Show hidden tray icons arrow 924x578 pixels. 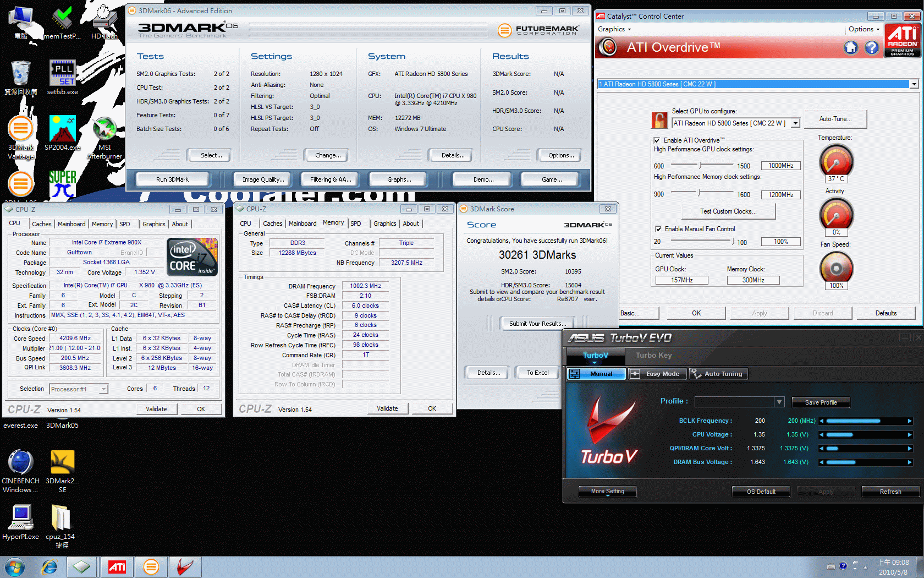pos(866,567)
